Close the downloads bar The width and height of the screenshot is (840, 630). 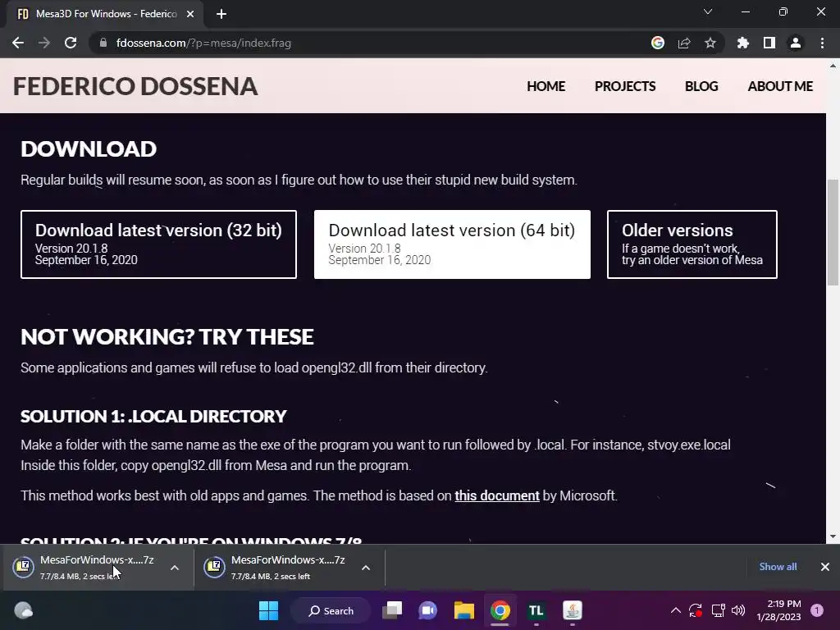click(x=825, y=567)
